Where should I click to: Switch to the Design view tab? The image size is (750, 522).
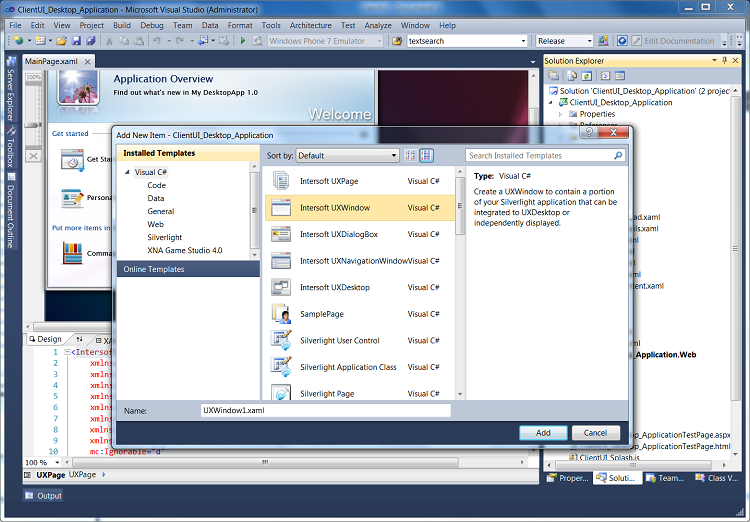[45, 339]
